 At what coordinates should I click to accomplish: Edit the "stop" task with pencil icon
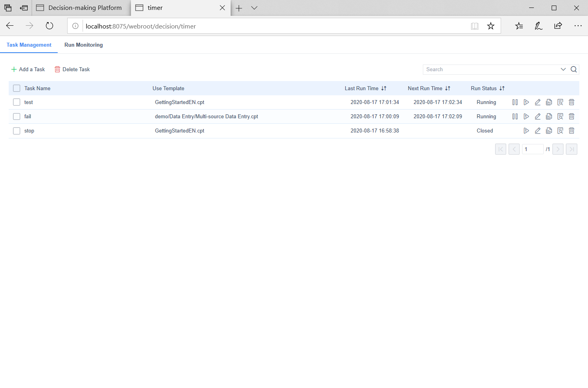tap(537, 131)
